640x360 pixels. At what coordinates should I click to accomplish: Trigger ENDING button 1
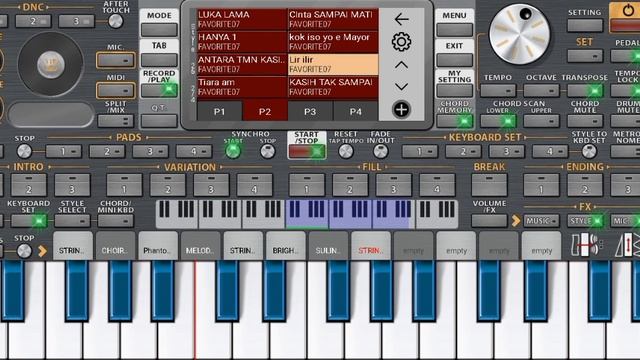(x=541, y=185)
